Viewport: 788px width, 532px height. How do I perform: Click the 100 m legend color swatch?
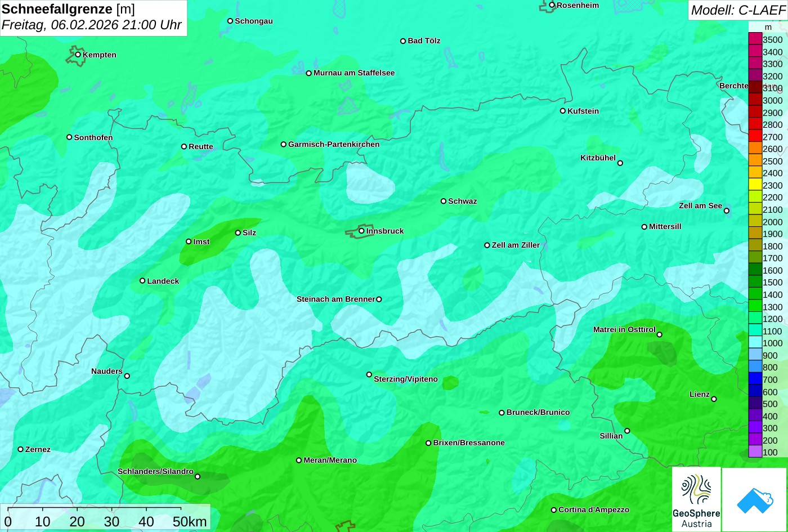click(x=755, y=451)
